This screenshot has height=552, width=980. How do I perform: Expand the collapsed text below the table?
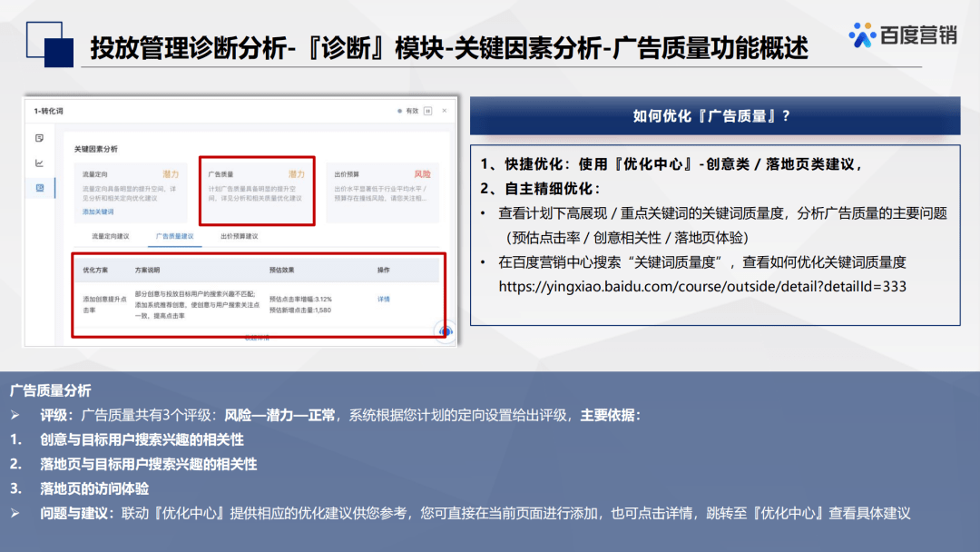(x=257, y=337)
